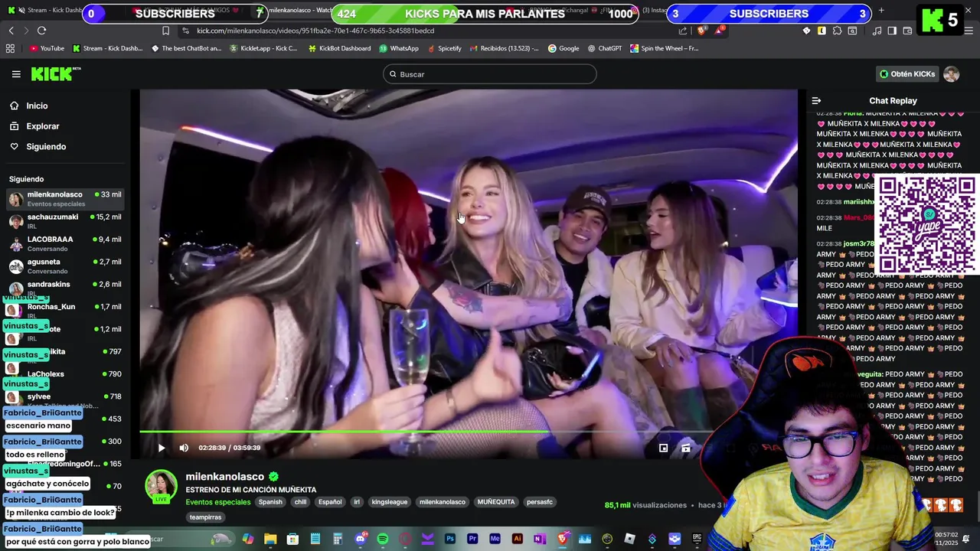Open sachauzumaki in followed channels
980x551 pixels.
[x=65, y=221]
